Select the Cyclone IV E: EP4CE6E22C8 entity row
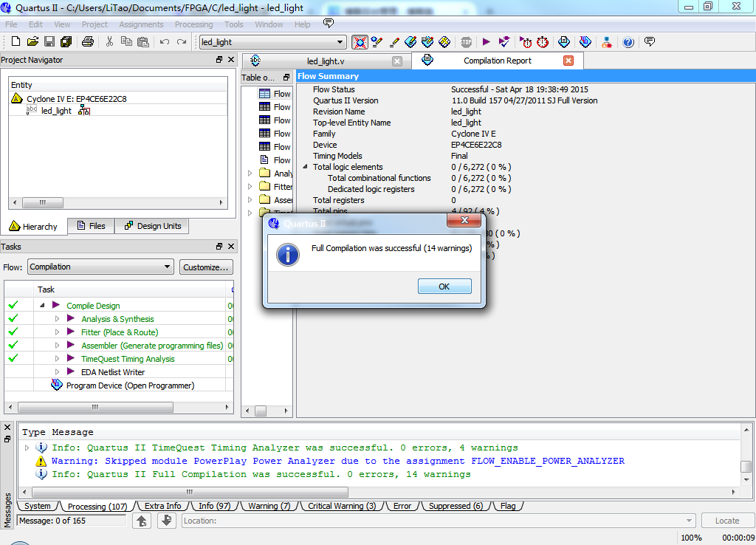Viewport: 756px width, 545px height. [118, 99]
